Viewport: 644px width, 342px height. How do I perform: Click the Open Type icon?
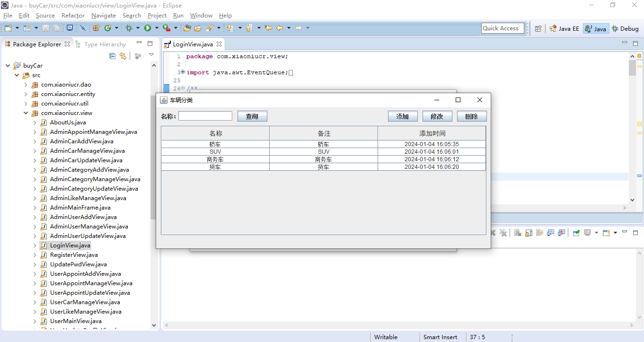pos(187,28)
